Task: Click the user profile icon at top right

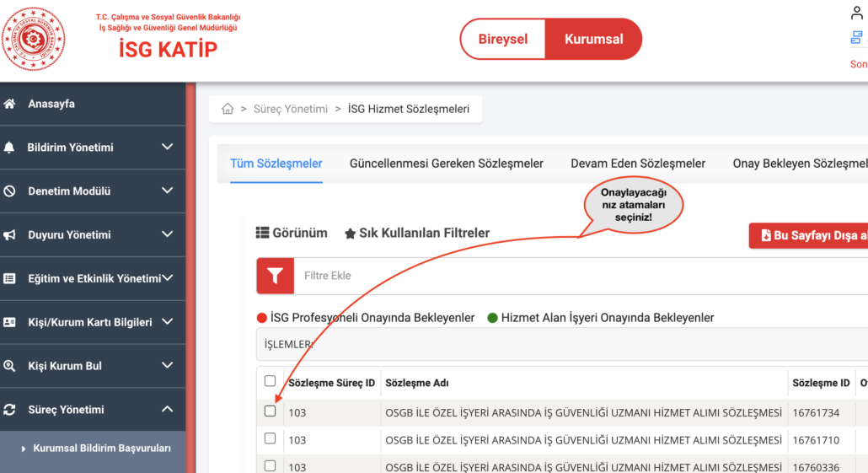Action: [858, 13]
